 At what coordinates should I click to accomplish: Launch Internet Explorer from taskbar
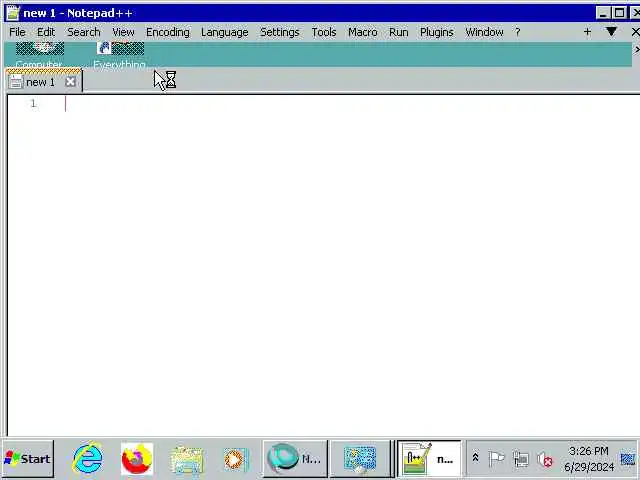click(88, 459)
